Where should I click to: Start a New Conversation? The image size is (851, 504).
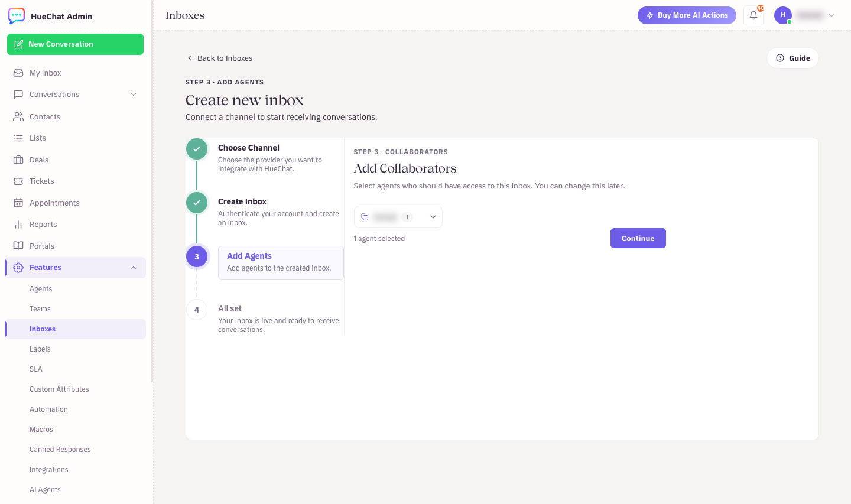click(x=75, y=44)
